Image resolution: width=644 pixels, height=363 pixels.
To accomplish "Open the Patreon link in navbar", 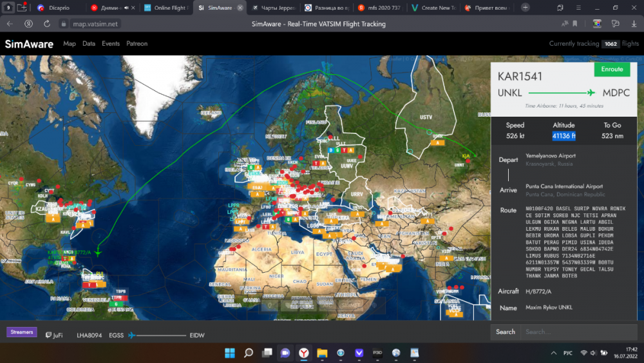I will pyautogui.click(x=137, y=44).
